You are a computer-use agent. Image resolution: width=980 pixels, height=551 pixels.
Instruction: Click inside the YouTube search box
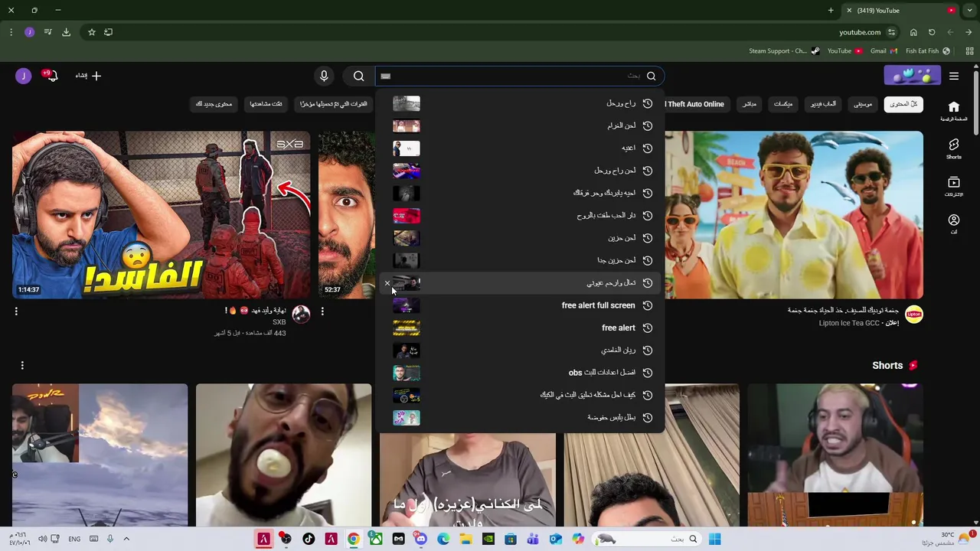[x=520, y=76]
